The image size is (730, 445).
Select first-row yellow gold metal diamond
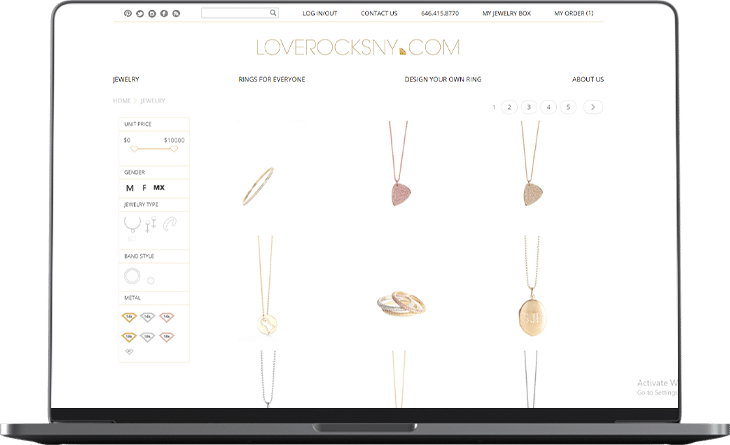tap(129, 317)
